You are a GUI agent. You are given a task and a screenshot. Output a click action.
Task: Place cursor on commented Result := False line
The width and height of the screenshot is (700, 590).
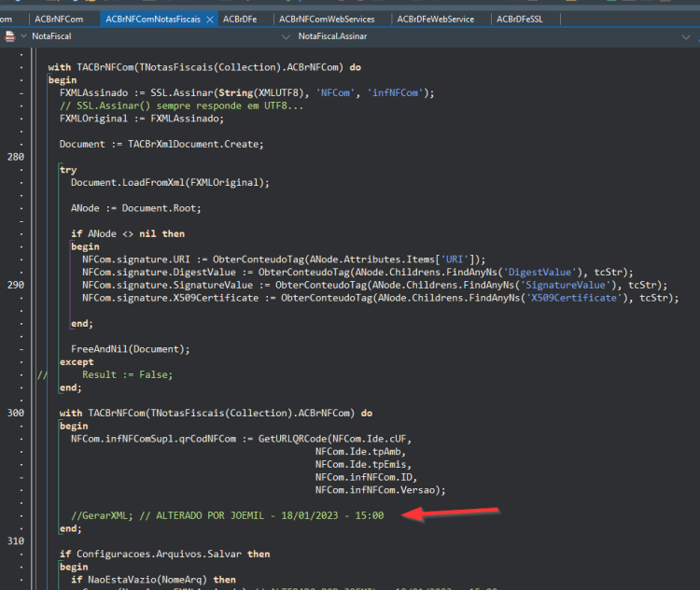[127, 374]
